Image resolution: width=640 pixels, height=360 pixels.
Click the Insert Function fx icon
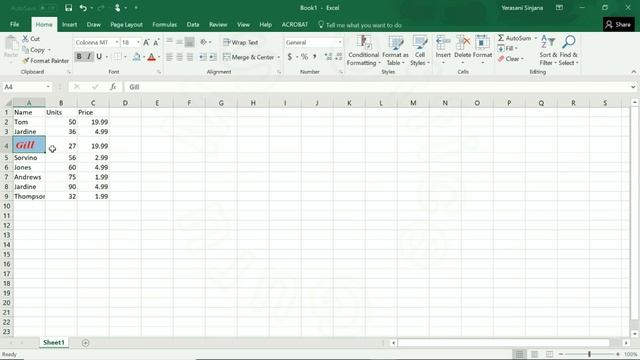tap(113, 87)
